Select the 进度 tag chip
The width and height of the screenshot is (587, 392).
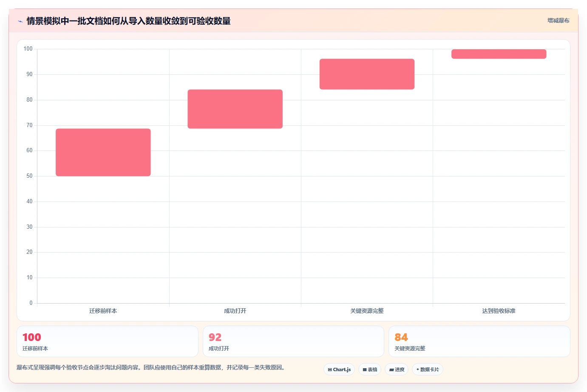tap(397, 369)
